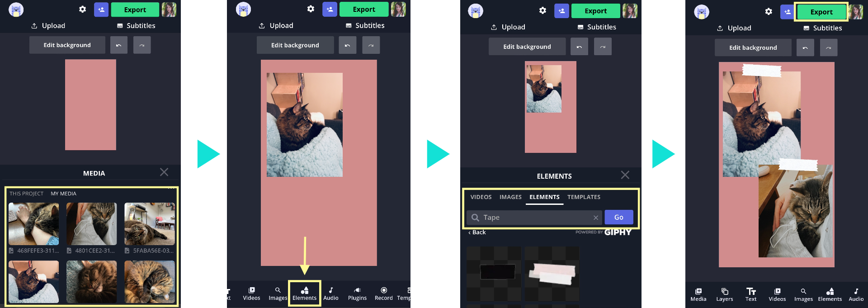The image size is (868, 308).
Task: Click the yellow-highlighted Elements tool
Action: pos(304,294)
